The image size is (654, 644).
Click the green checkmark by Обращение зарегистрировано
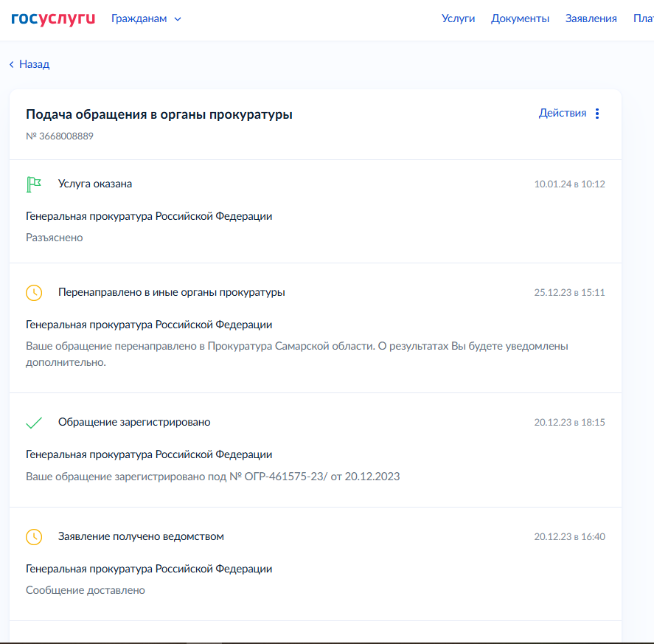click(34, 423)
